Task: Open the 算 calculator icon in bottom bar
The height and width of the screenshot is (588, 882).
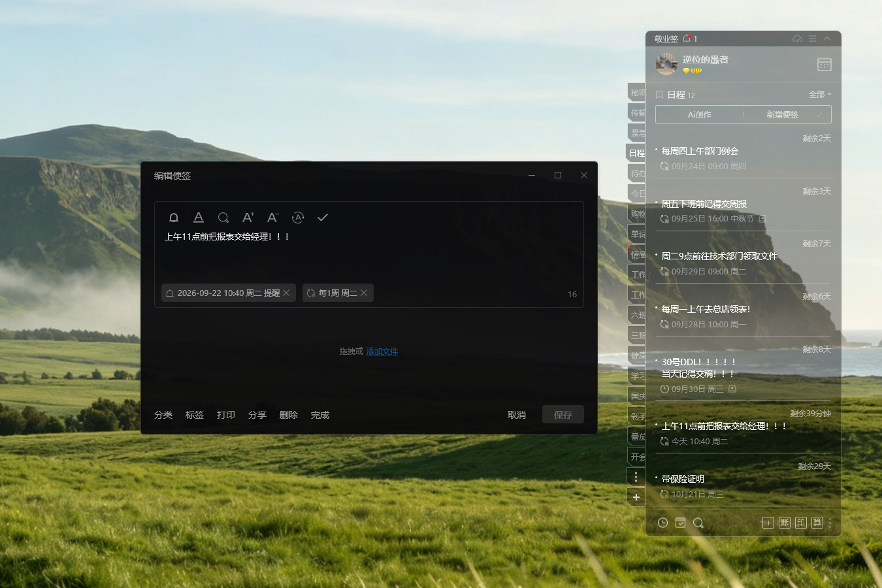Action: click(x=817, y=523)
